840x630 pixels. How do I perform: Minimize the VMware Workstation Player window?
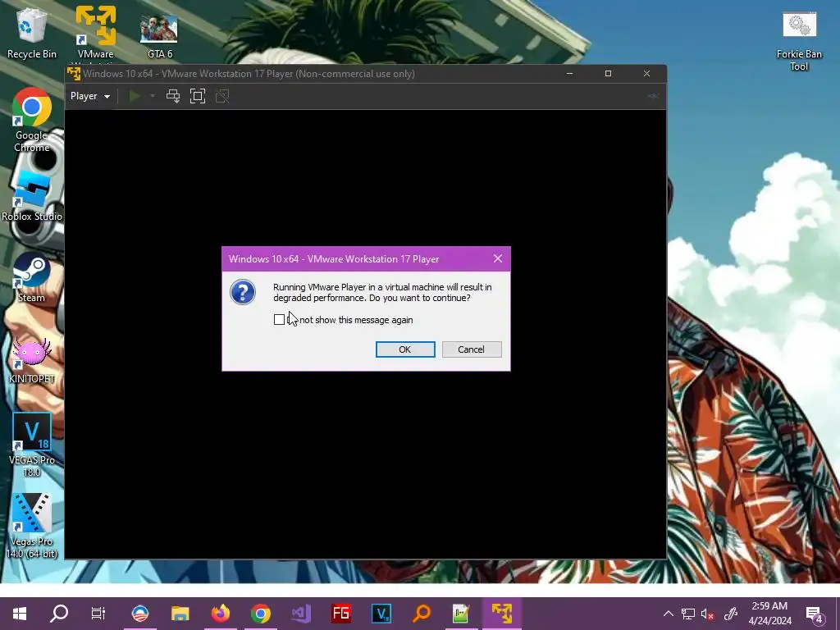tap(570, 74)
